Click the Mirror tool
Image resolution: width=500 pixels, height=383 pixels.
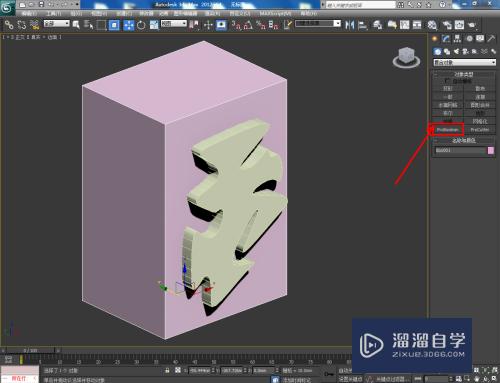(350, 25)
